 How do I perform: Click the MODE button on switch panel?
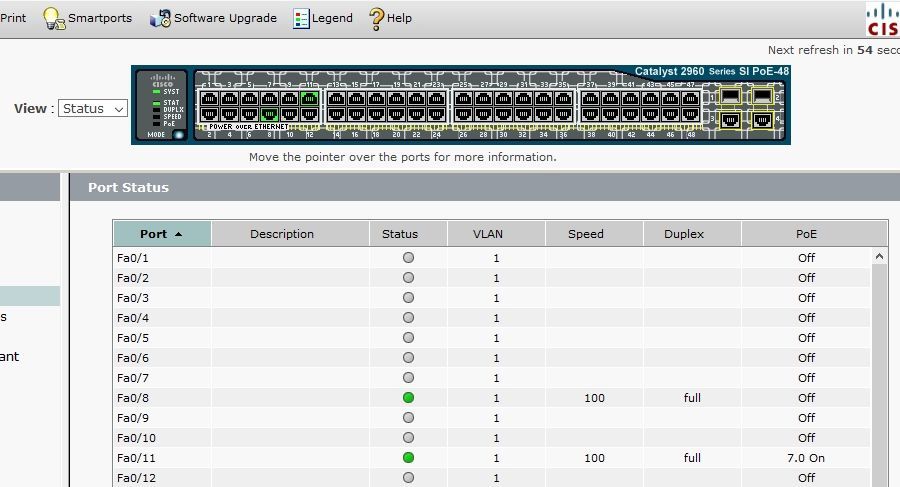[x=179, y=135]
